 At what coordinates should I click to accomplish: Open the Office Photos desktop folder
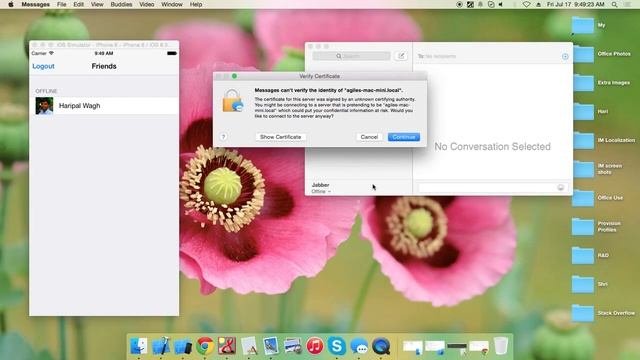(583, 54)
